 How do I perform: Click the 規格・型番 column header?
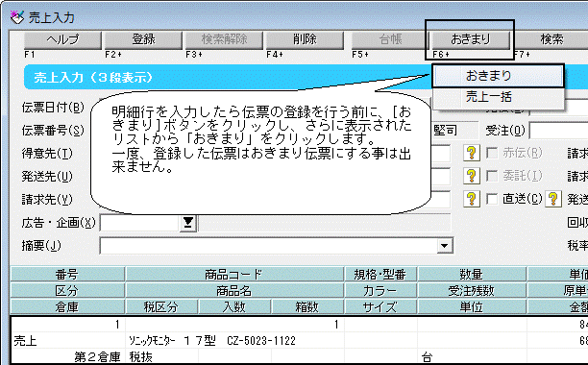(x=380, y=275)
